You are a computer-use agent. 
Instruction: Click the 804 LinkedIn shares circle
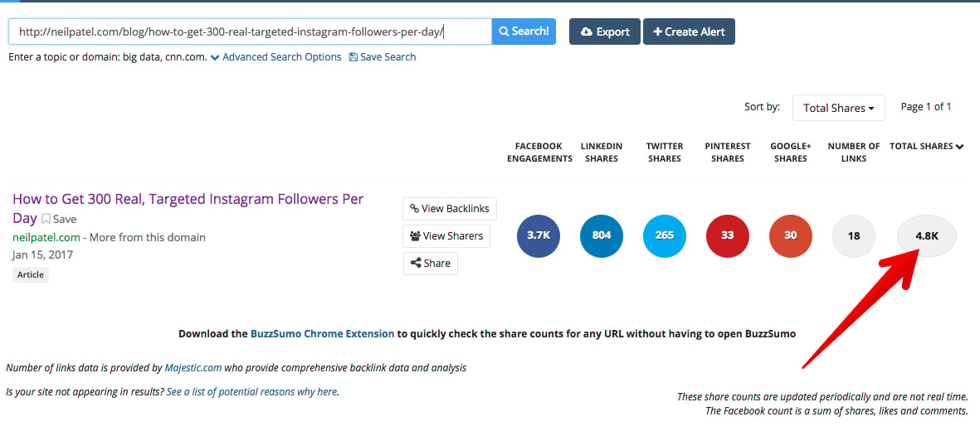pyautogui.click(x=602, y=235)
